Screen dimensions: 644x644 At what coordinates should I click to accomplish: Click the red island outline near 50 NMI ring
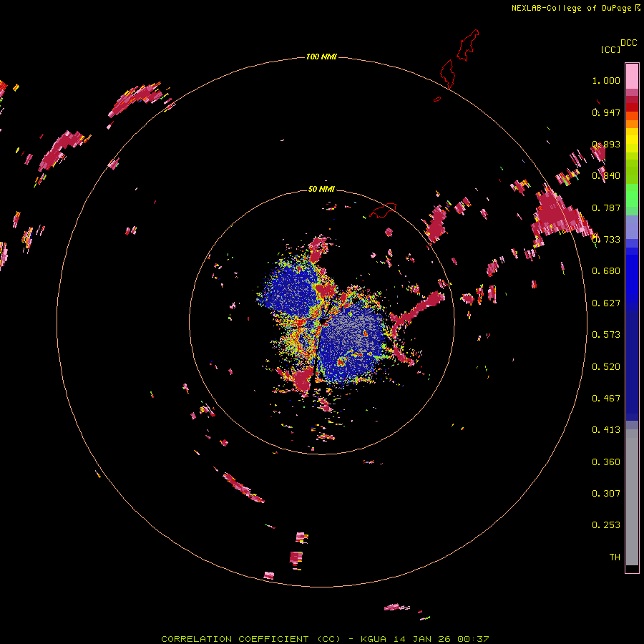383,210
